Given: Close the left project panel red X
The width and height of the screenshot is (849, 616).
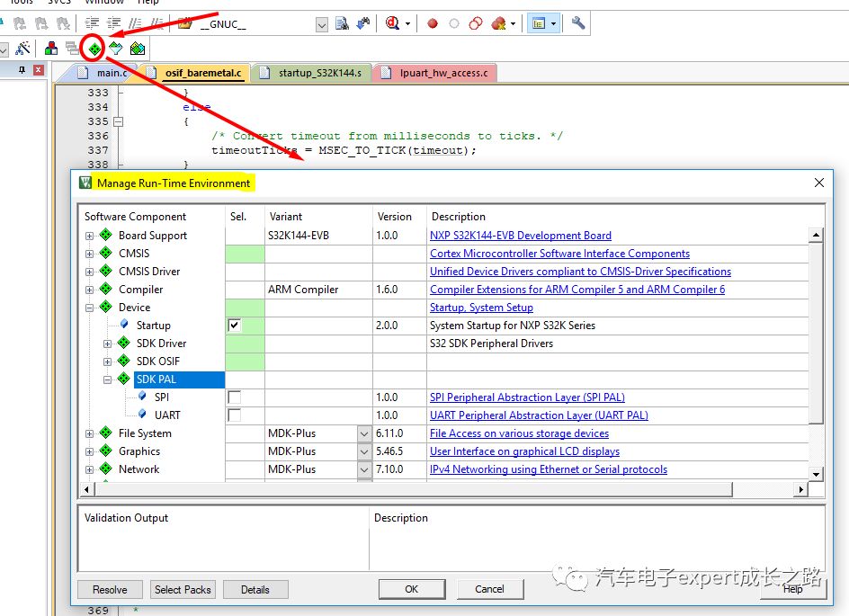Looking at the screenshot, I should [x=38, y=70].
